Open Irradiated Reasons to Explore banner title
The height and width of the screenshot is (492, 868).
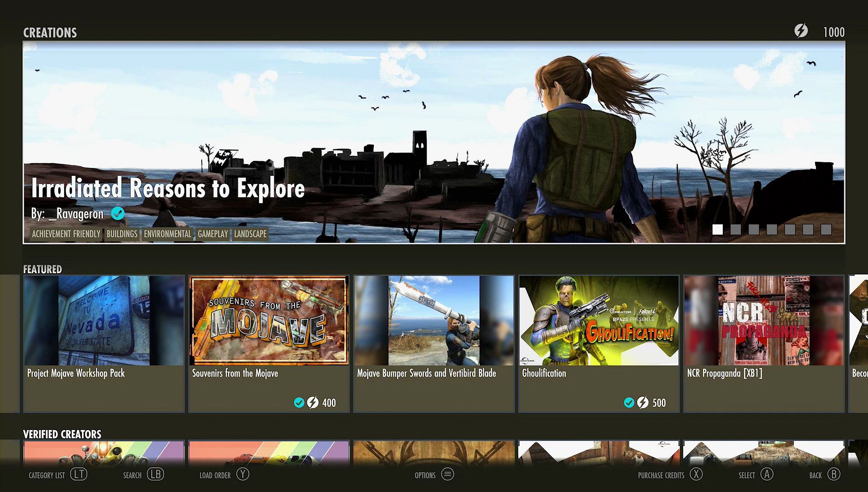tap(168, 189)
